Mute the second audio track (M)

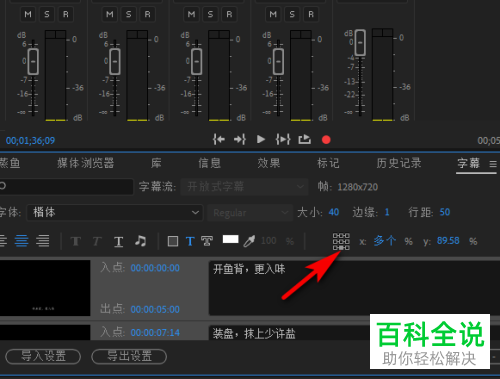110,14
